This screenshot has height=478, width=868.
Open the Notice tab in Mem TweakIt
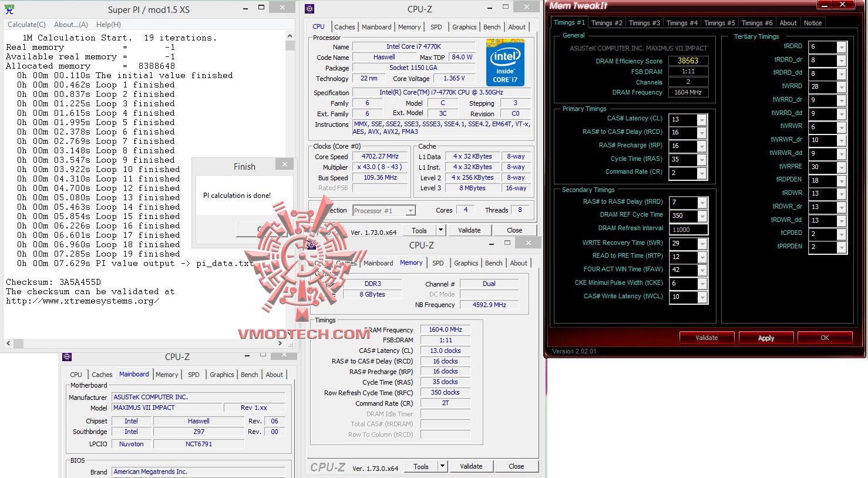[x=813, y=23]
